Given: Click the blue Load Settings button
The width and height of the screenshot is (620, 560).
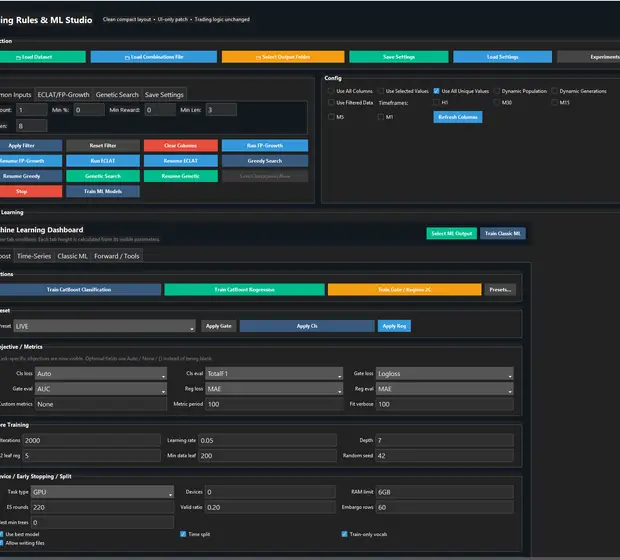Looking at the screenshot, I should tap(503, 57).
